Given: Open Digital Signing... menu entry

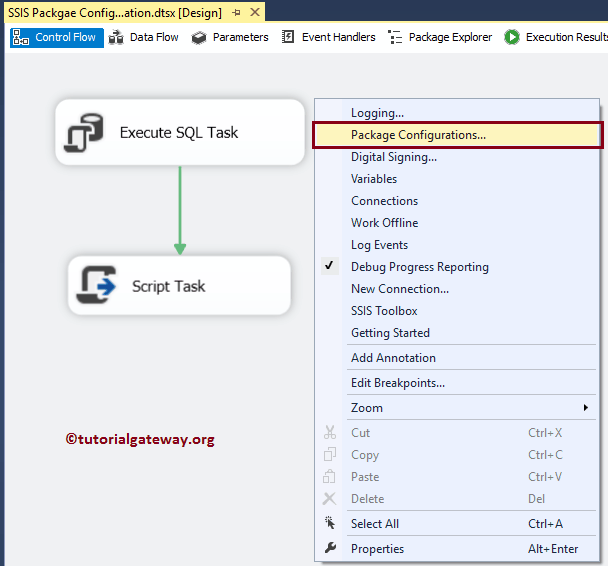Looking at the screenshot, I should click(x=457, y=157).
